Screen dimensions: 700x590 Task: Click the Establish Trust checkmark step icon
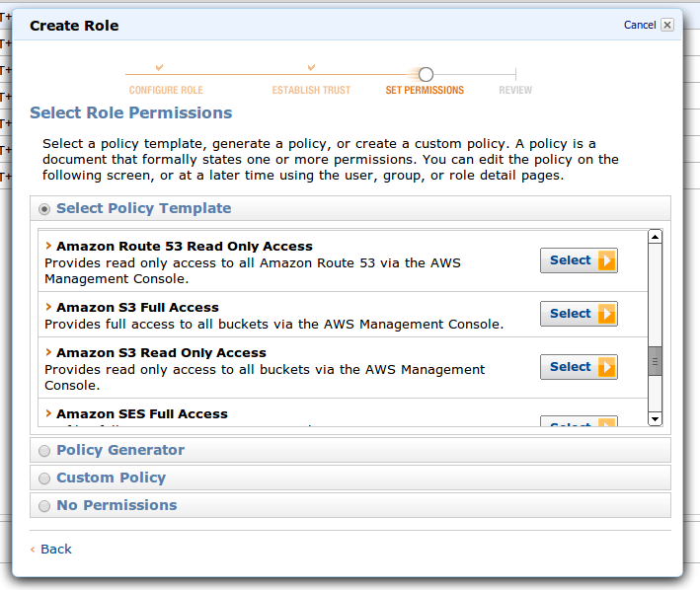point(311,67)
